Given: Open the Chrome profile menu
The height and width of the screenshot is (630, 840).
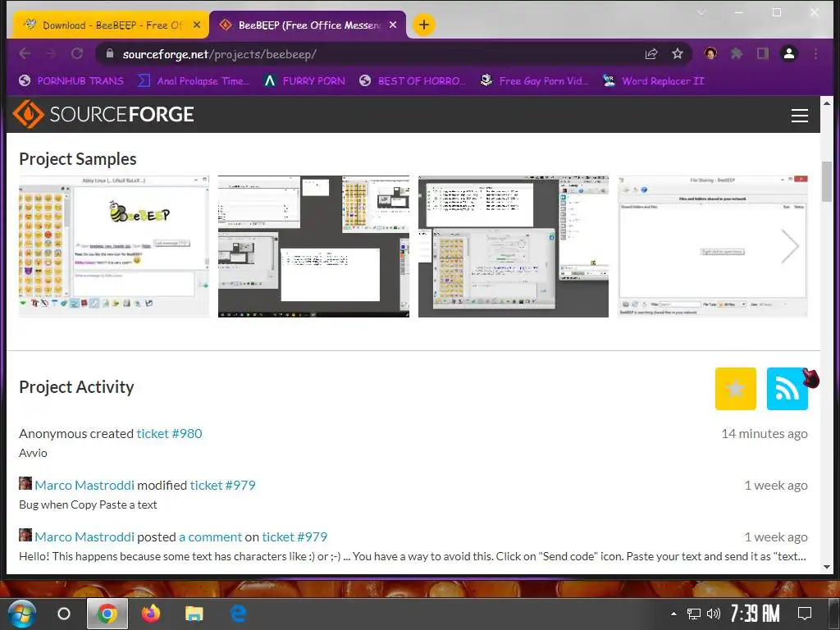Looking at the screenshot, I should coord(789,53).
